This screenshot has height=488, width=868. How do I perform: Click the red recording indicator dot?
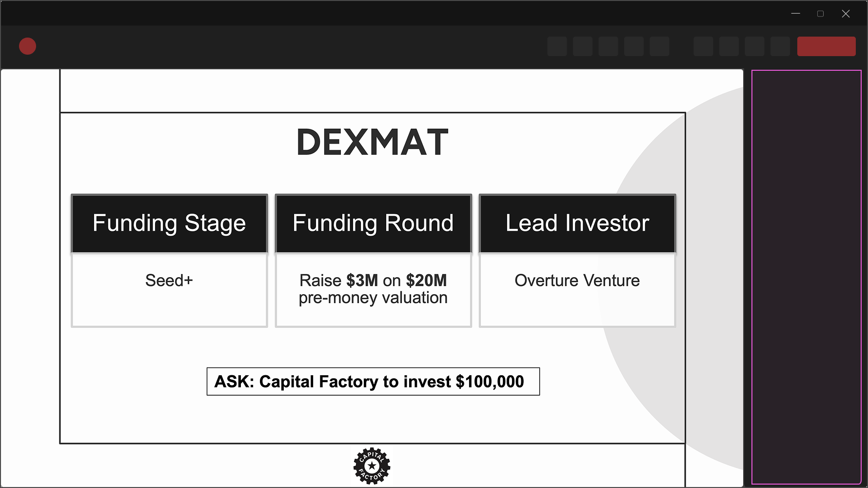pyautogui.click(x=28, y=46)
